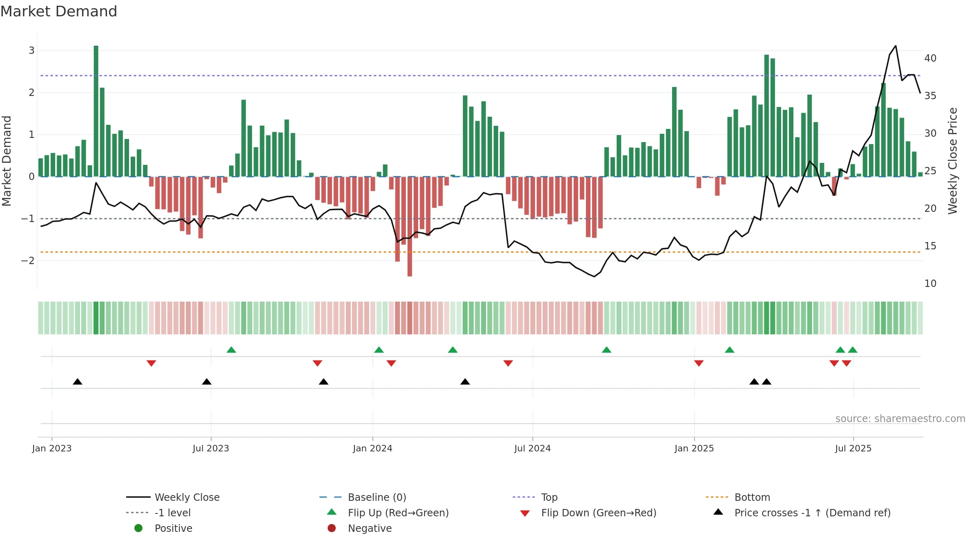Click the Flip Down marker just before Jul 2024
The height and width of the screenshot is (551, 980).
pyautogui.click(x=508, y=363)
